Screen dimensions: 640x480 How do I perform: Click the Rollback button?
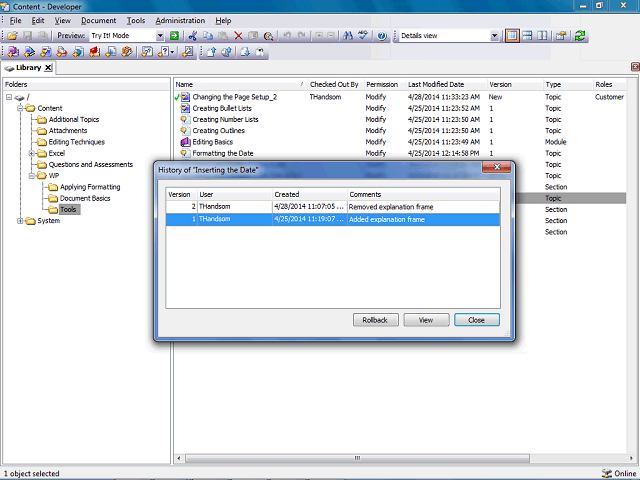[x=376, y=320]
